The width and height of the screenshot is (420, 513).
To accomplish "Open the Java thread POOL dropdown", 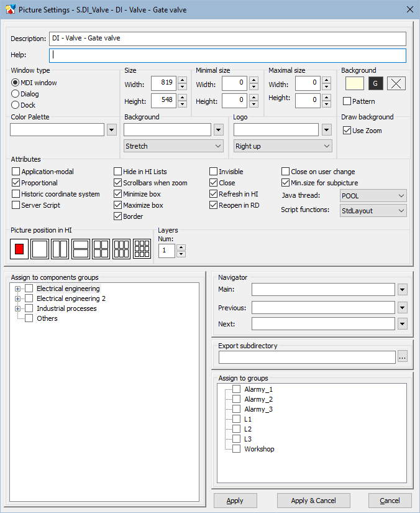I will pyautogui.click(x=373, y=196).
